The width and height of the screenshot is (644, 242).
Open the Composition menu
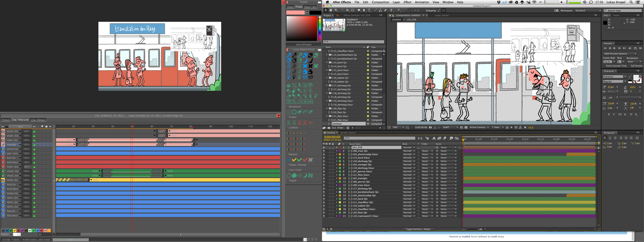click(380, 2)
